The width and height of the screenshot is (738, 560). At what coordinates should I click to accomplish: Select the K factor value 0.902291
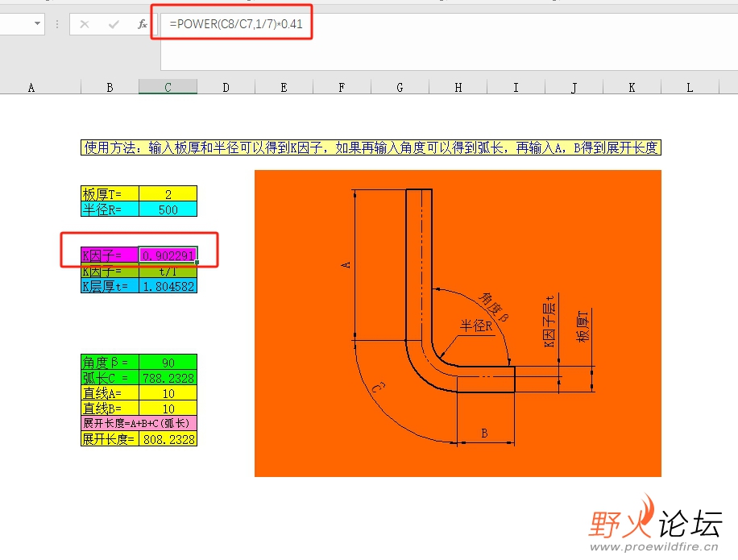(168, 255)
